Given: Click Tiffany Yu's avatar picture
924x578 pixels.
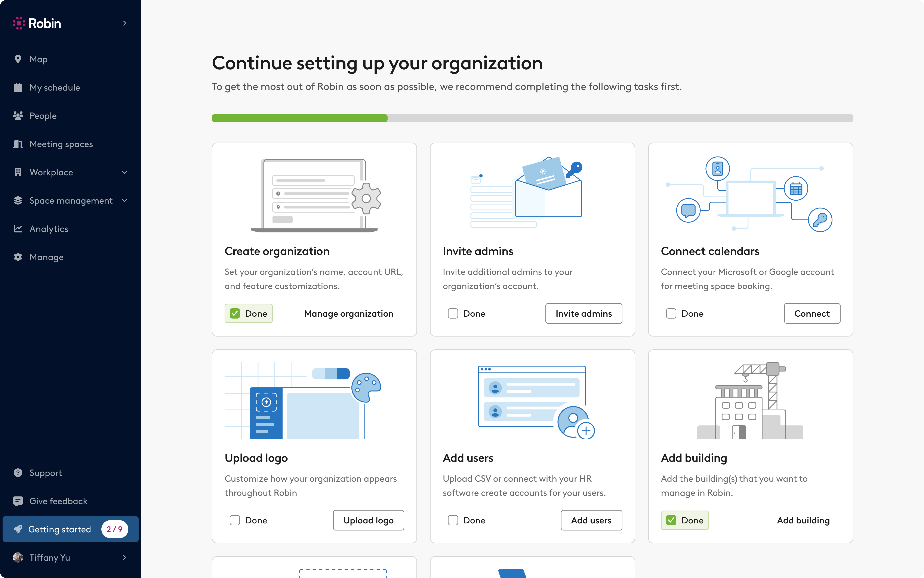Looking at the screenshot, I should coord(18,557).
